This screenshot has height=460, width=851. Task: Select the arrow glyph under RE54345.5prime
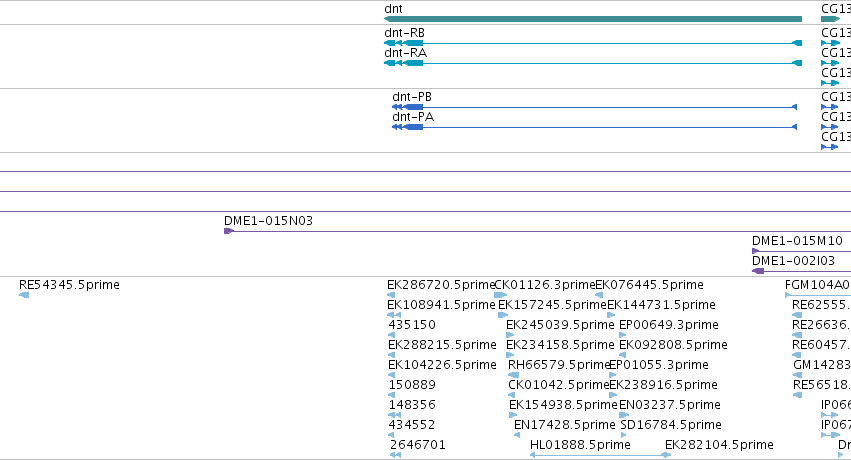point(24,295)
